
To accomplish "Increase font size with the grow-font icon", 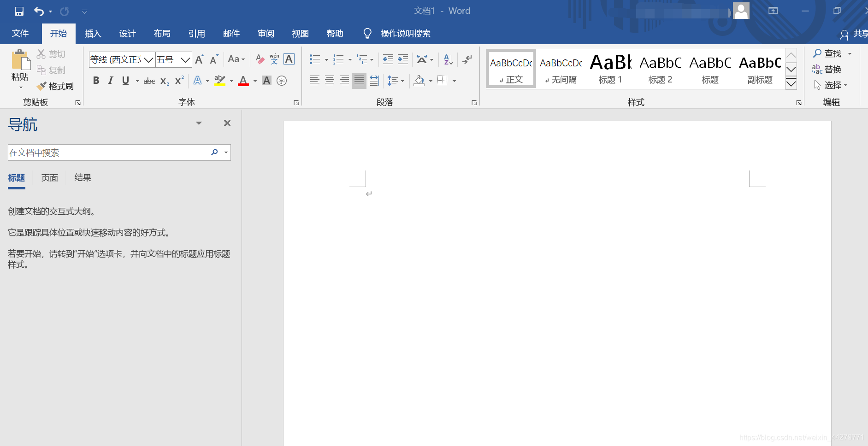I will 199,59.
